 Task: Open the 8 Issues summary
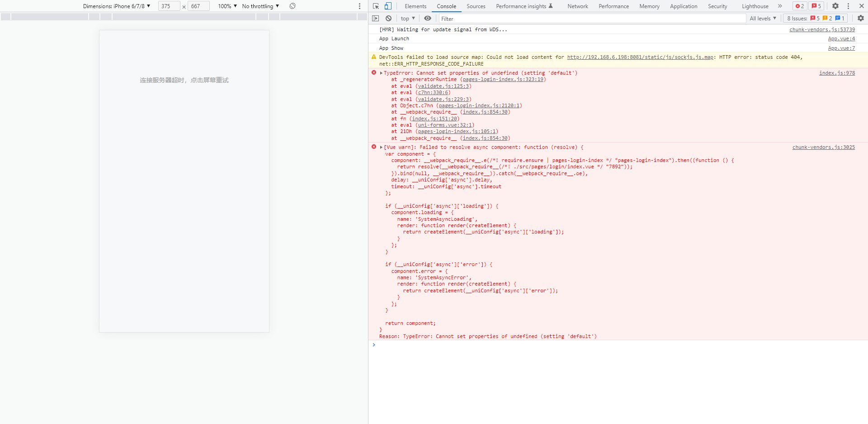click(x=816, y=19)
